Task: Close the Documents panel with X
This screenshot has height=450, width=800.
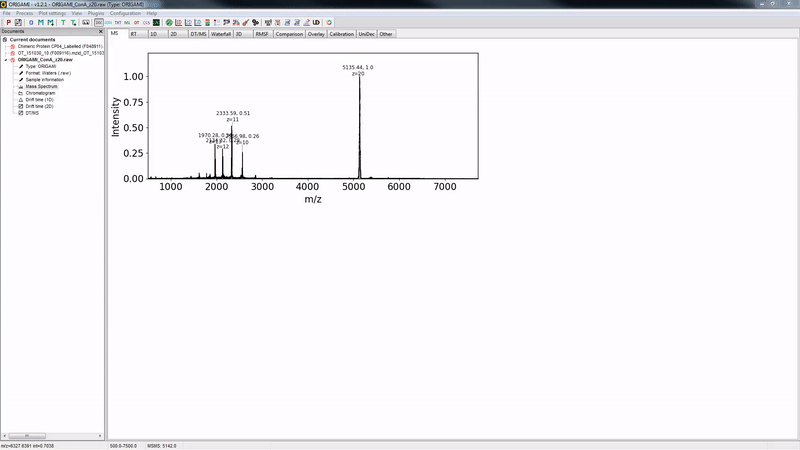Action: point(100,31)
